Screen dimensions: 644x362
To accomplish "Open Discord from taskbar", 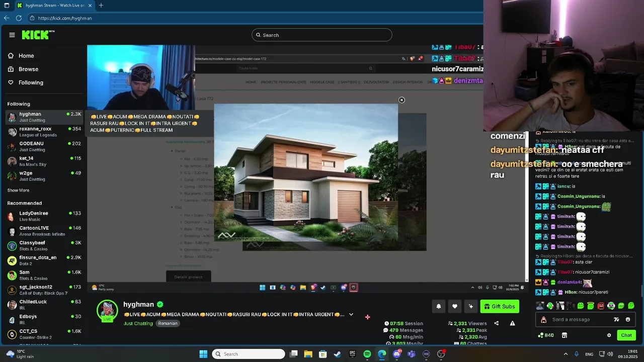I will (x=397, y=354).
